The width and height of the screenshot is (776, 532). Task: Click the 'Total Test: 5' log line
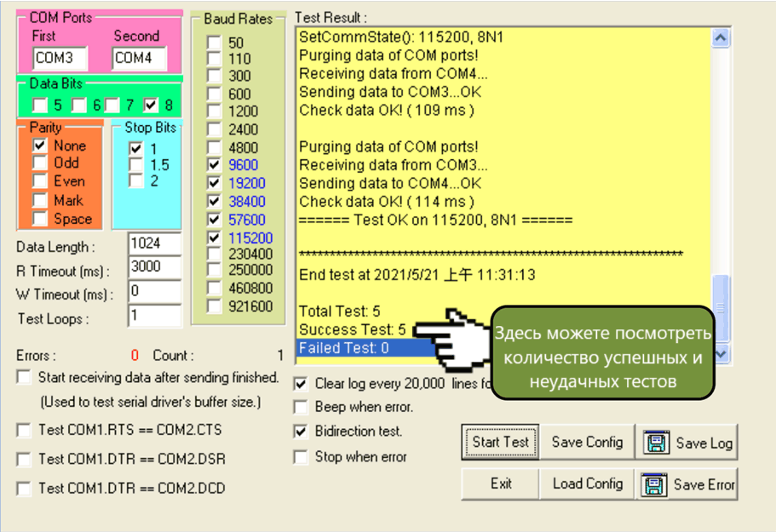click(340, 312)
